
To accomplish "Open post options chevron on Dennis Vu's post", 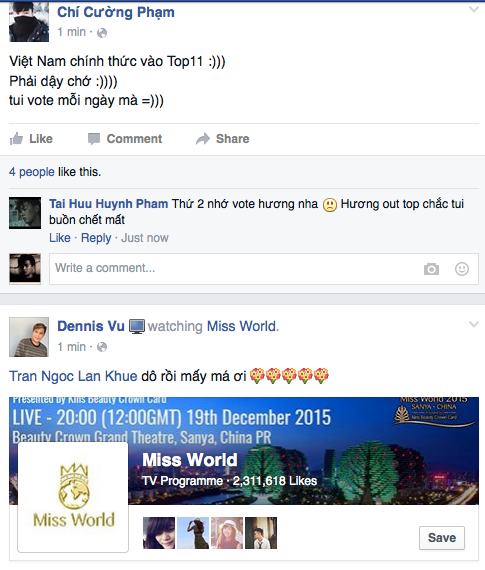I will [474, 324].
